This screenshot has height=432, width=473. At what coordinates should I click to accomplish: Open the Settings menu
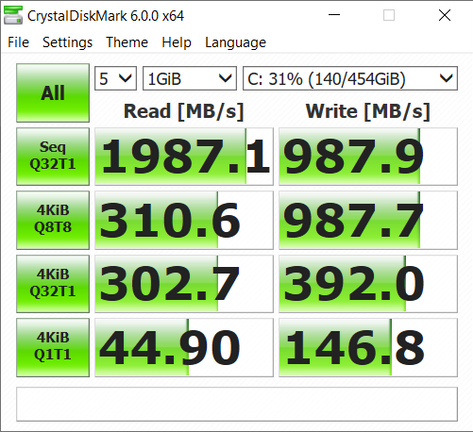[x=67, y=42]
